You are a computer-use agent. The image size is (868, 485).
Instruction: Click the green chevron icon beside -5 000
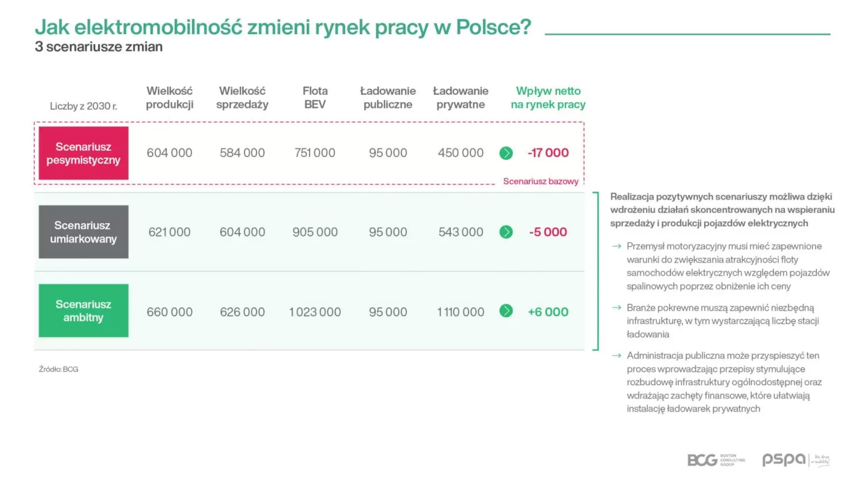click(506, 232)
